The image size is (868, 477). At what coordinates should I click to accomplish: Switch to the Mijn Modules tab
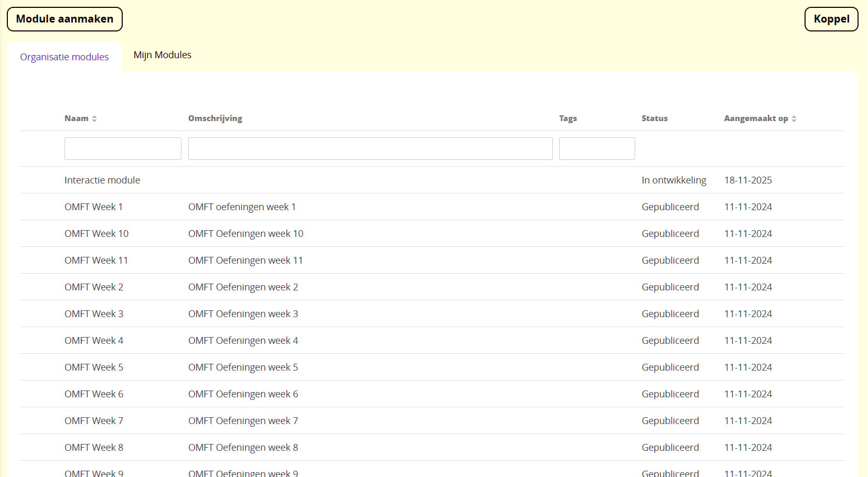162,55
